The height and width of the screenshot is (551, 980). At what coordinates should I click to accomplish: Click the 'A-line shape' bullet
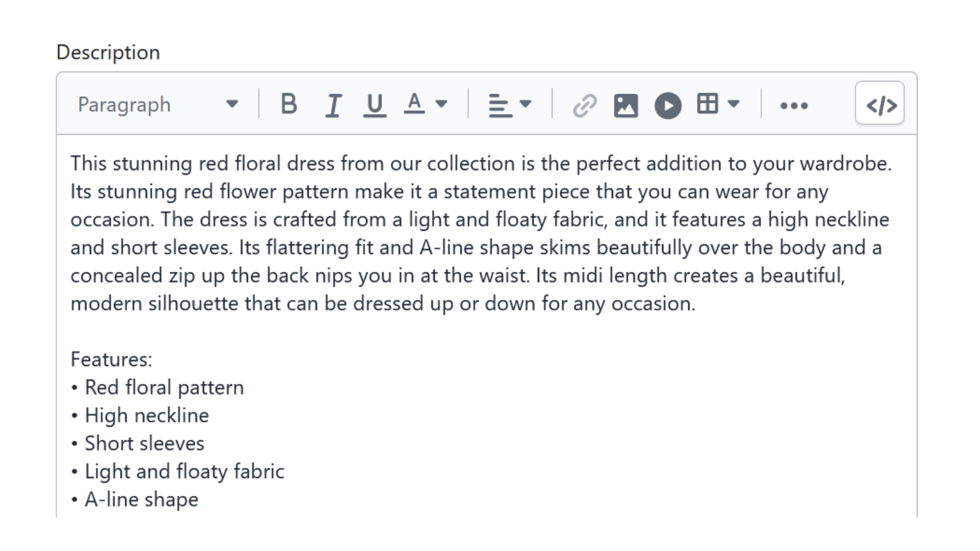(135, 500)
